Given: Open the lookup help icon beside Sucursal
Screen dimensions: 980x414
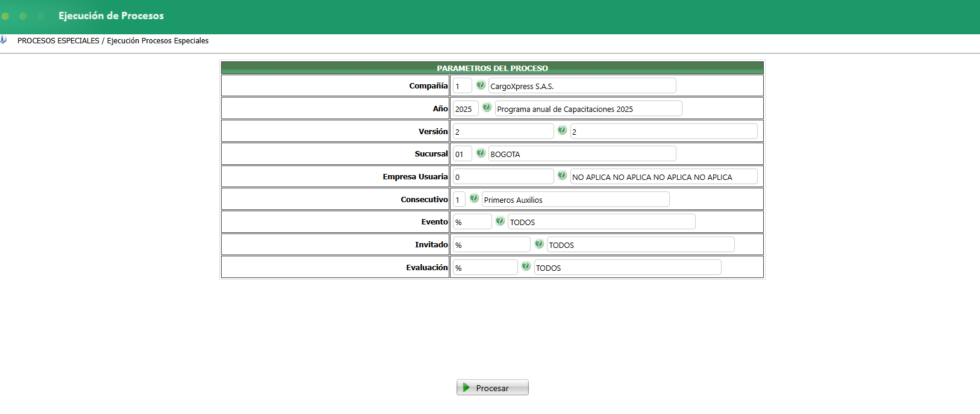Looking at the screenshot, I should pyautogui.click(x=481, y=153).
